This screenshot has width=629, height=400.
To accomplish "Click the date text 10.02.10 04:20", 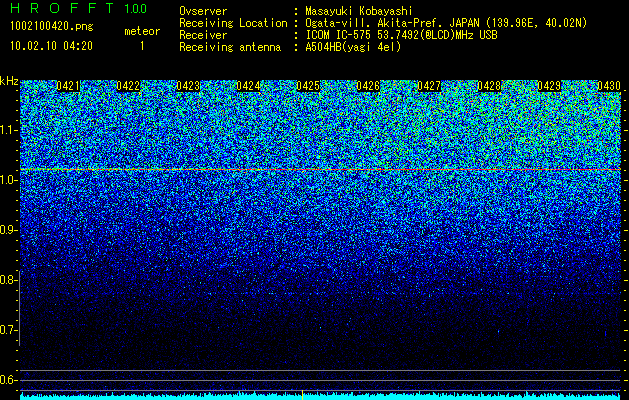I will click(51, 46).
